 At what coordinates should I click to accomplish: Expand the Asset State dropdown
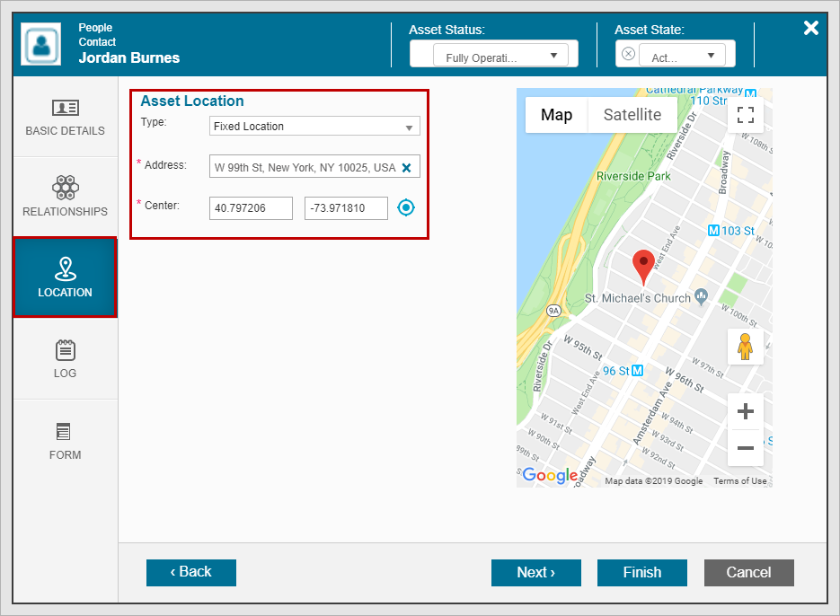[686, 56]
